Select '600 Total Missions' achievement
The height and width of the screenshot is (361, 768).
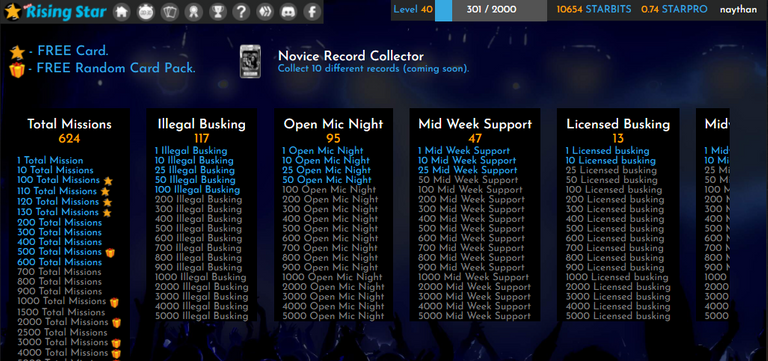pyautogui.click(x=59, y=263)
